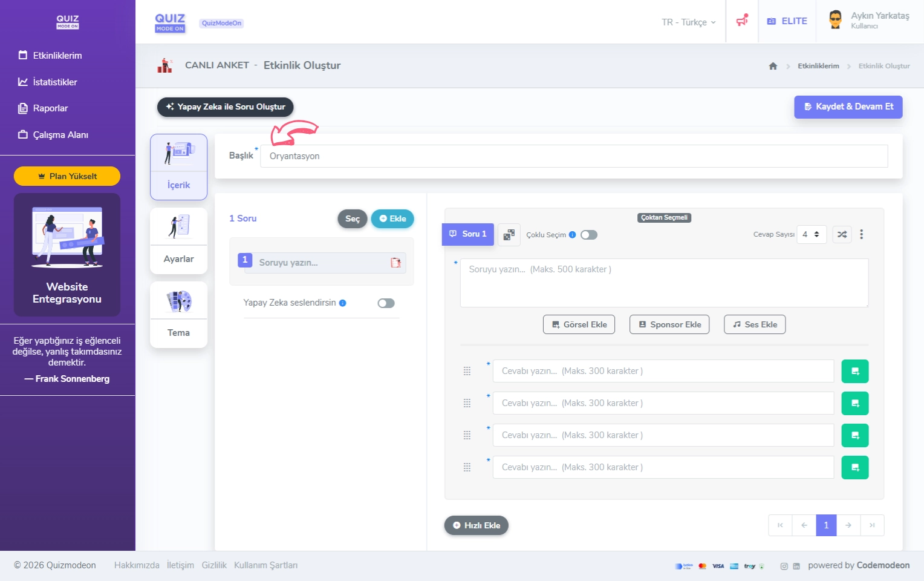The image size is (924, 581).
Task: Open the announcements megaphone icon
Action: (742, 21)
